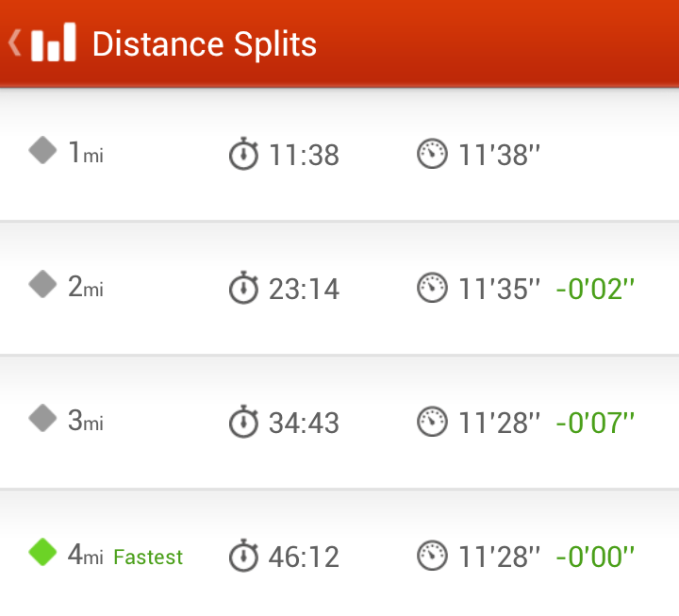Click pace gauge icon beside 11'35''
This screenshot has width=679, height=616.
point(432,288)
